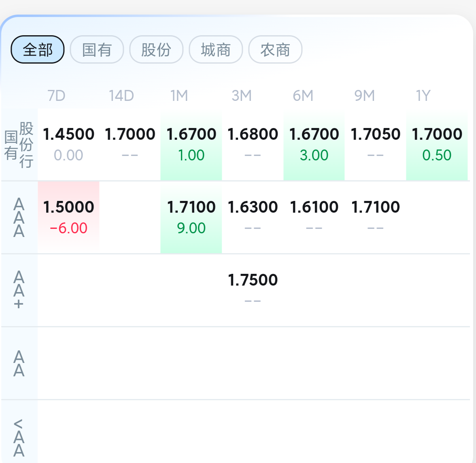Open the AA+ 3M cell showing 1.7500
The height and width of the screenshot is (463, 476).
tap(253, 290)
